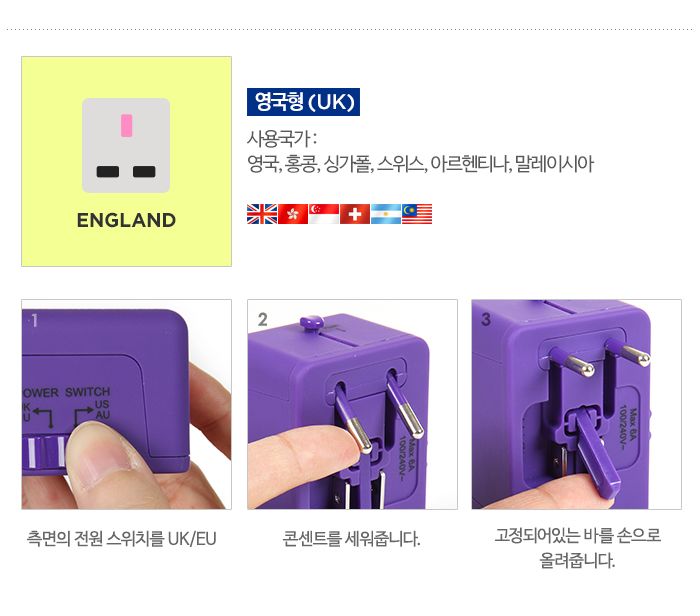Click the caption 콘센트를 세워줍니다
This screenshot has height=616, width=700.
point(352,539)
